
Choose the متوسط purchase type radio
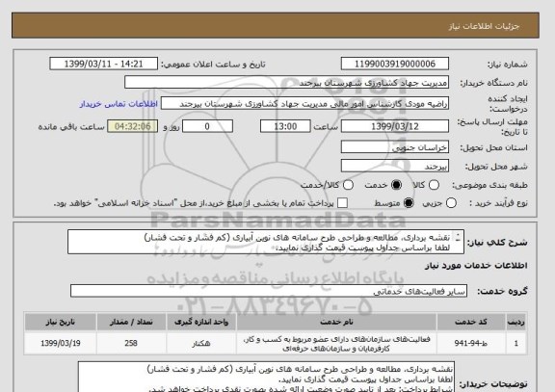tap(409, 203)
